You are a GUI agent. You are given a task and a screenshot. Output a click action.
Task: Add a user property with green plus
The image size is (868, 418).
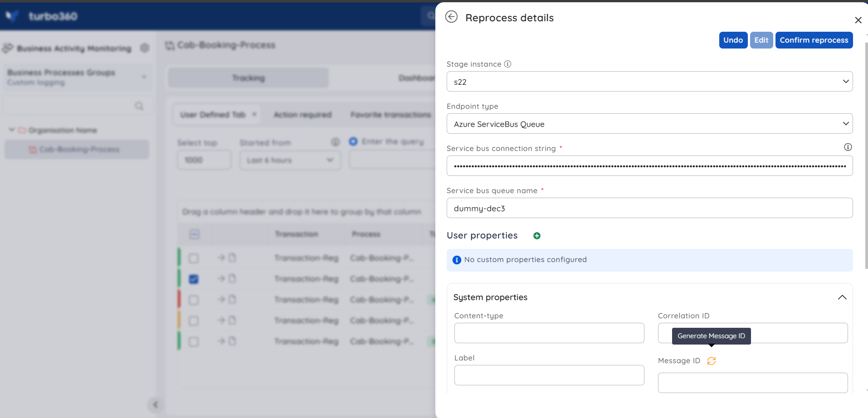[537, 236]
